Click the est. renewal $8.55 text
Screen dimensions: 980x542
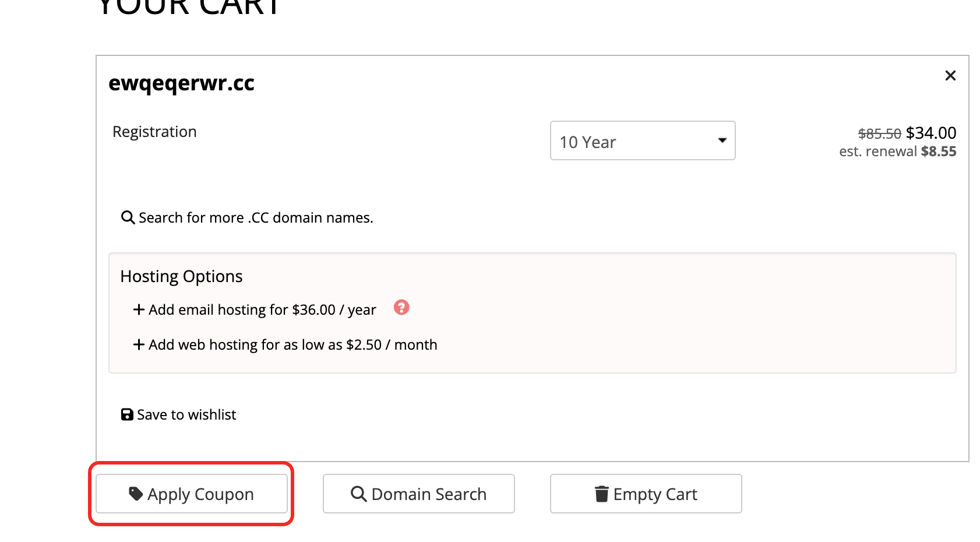898,152
